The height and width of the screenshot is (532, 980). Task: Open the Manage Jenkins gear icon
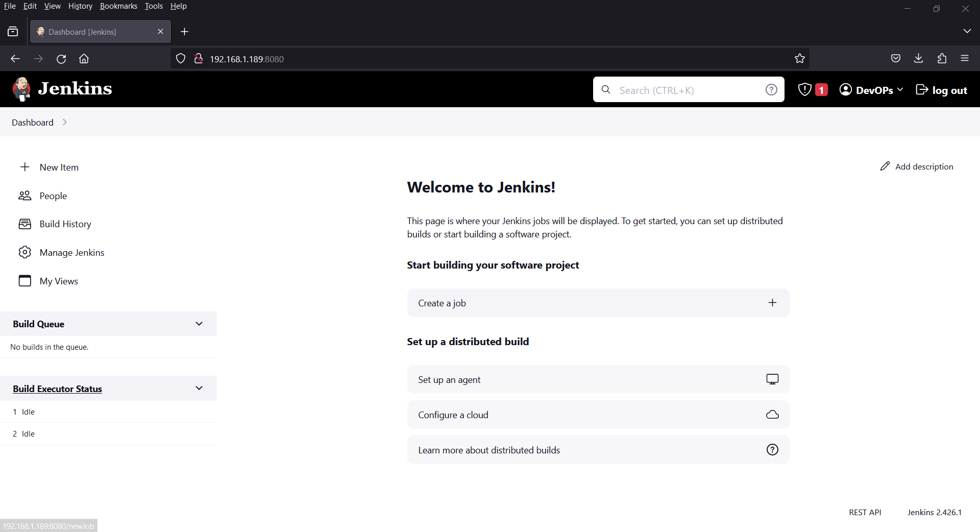[24, 252]
